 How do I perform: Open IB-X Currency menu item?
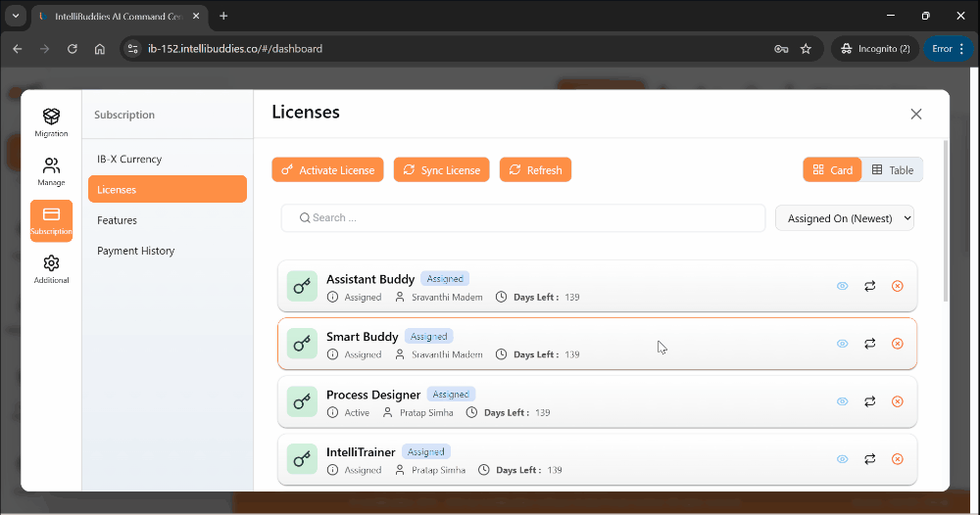pyautogui.click(x=167, y=160)
